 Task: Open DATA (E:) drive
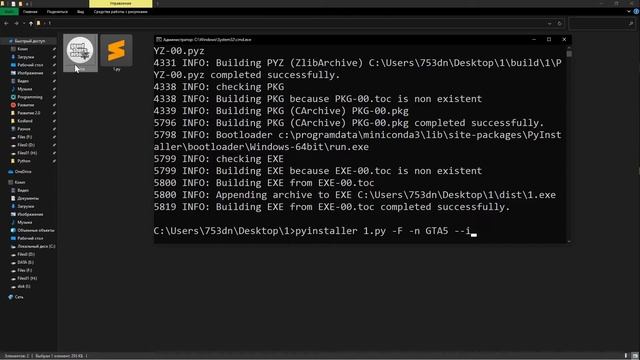tap(25, 262)
